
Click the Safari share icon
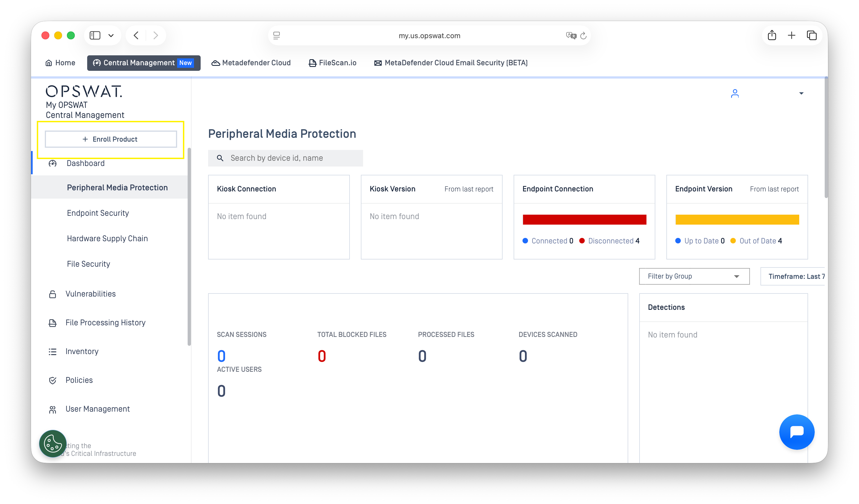click(772, 35)
